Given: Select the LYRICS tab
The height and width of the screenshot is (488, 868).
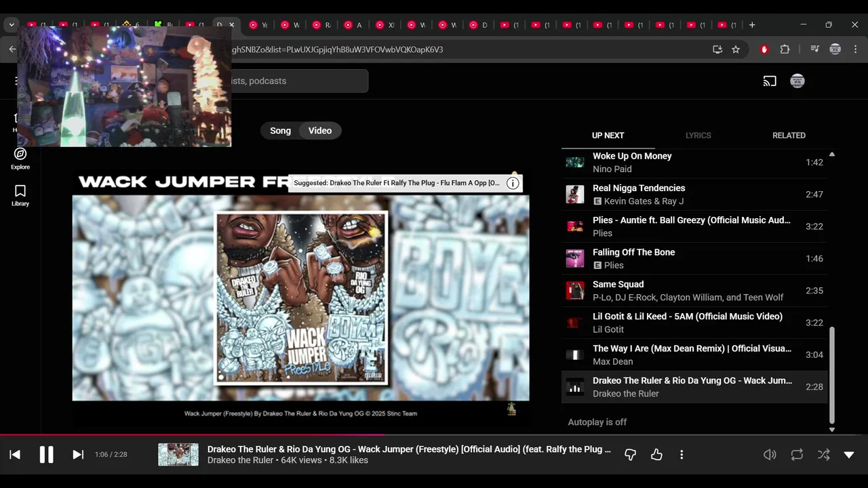Looking at the screenshot, I should click(x=698, y=136).
